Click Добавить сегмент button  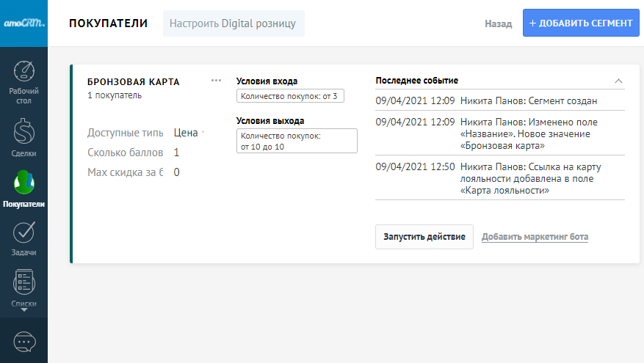(x=581, y=23)
